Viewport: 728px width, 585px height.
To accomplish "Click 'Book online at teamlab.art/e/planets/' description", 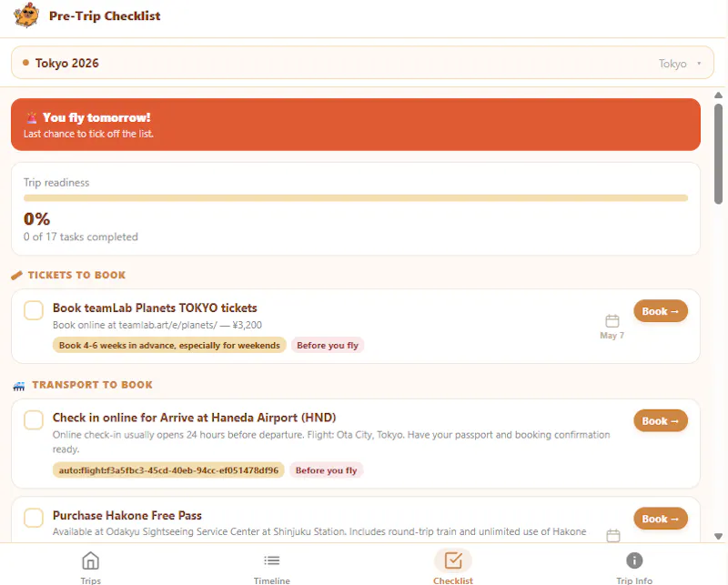I will (157, 325).
